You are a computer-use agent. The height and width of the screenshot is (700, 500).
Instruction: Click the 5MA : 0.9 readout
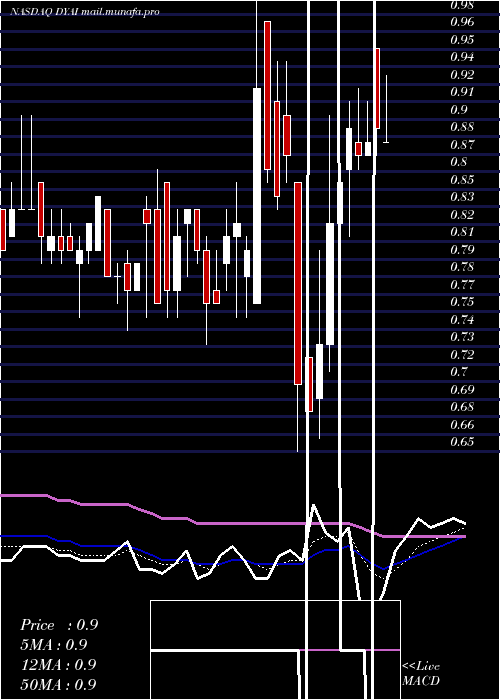click(x=54, y=645)
